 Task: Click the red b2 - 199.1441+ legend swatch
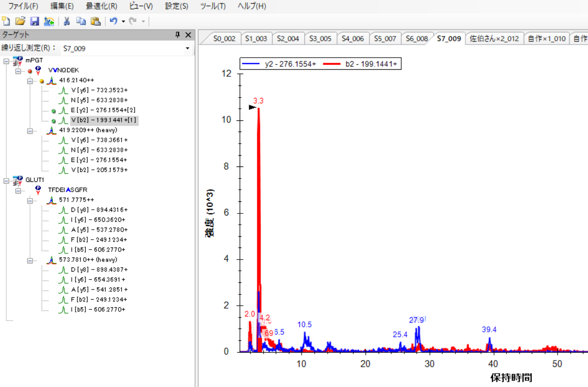pos(331,64)
